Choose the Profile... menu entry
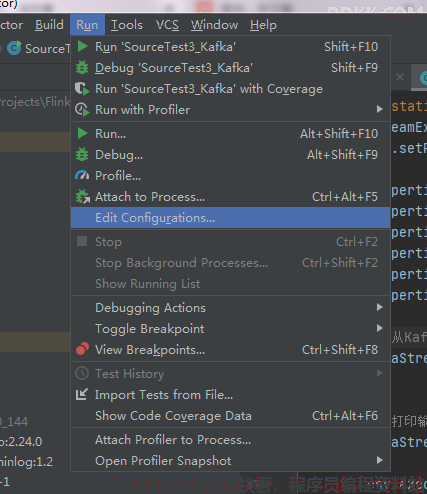This screenshot has width=427, height=494. [230, 176]
